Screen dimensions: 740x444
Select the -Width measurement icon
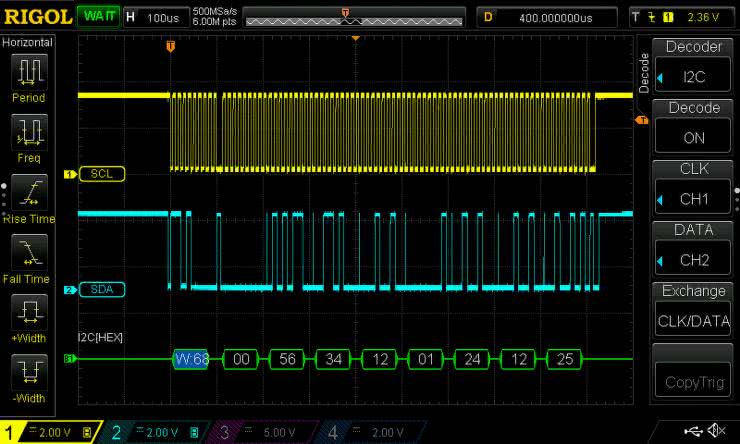pyautogui.click(x=30, y=374)
